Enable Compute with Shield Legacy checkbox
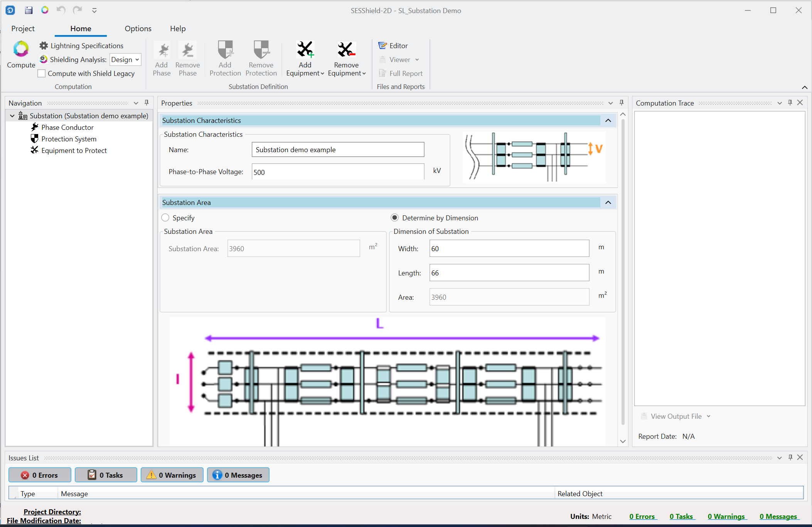This screenshot has height=527, width=812. (x=42, y=74)
